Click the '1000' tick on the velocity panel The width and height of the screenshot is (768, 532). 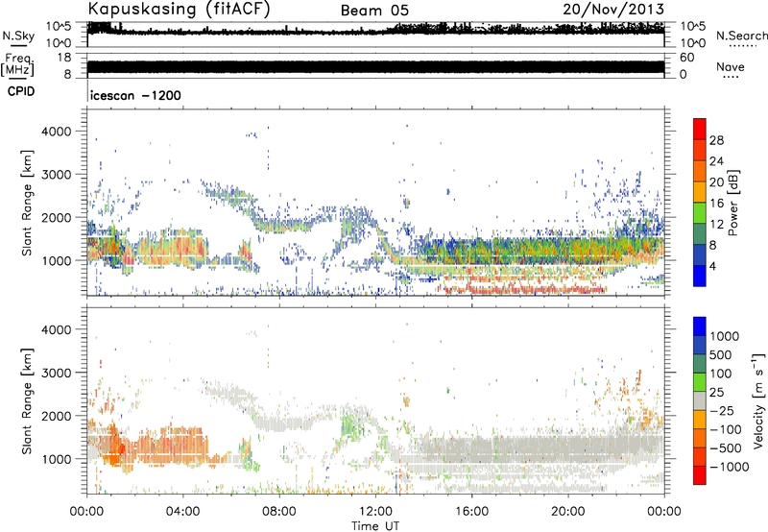coord(56,460)
